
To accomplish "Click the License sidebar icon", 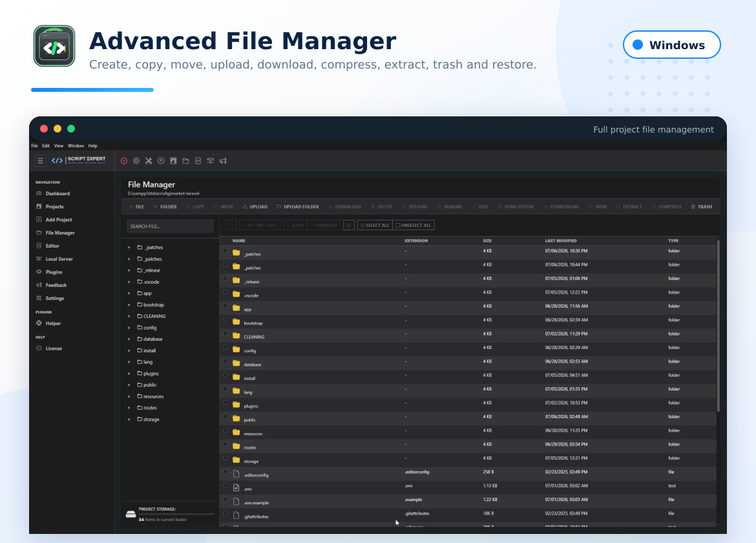I will coord(39,348).
